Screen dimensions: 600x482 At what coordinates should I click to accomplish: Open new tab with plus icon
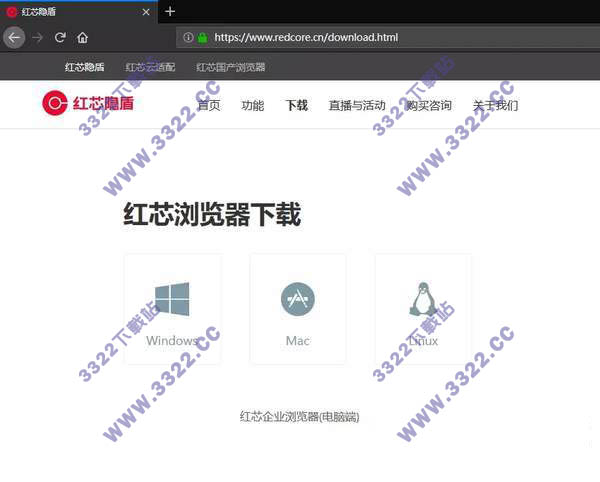click(x=170, y=12)
